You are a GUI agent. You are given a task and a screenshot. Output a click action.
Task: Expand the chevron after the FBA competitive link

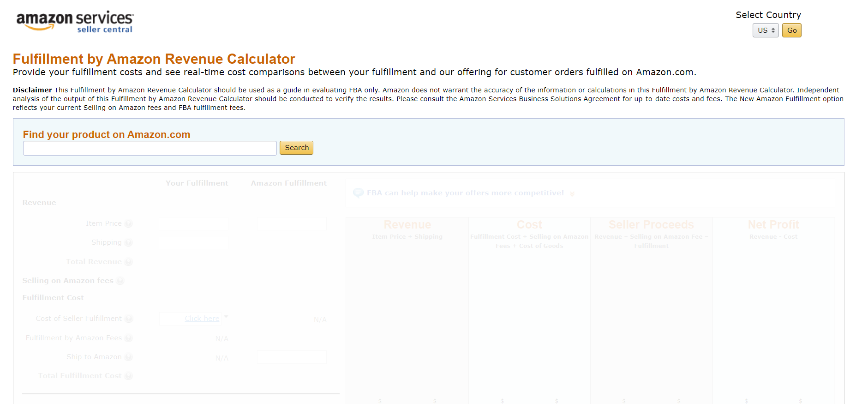[572, 194]
